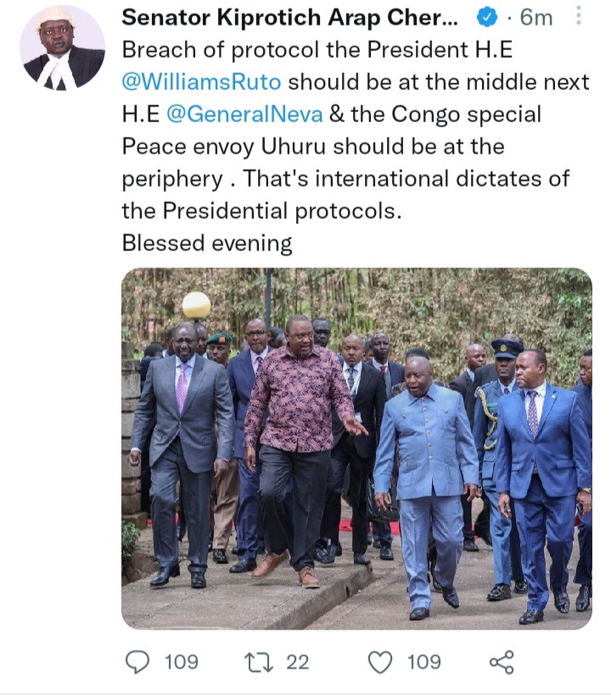Image resolution: width=611 pixels, height=700 pixels.
Task: Like the tweet with the heart icon
Action: pos(380,662)
